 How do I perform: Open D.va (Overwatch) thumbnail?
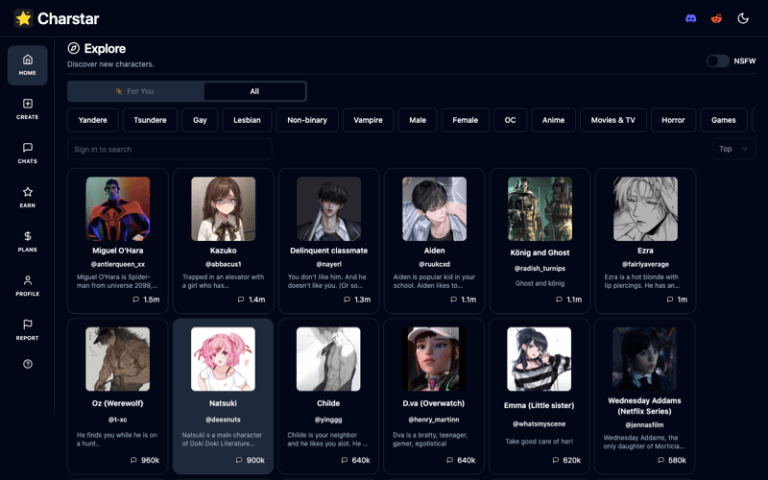tap(434, 359)
